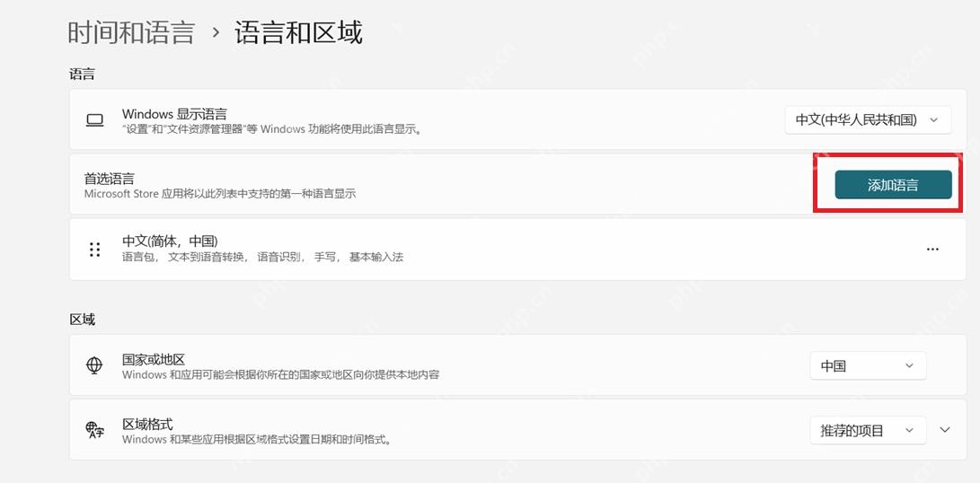
Task: Click the globe icon beside 国家或地区
Action: [94, 364]
